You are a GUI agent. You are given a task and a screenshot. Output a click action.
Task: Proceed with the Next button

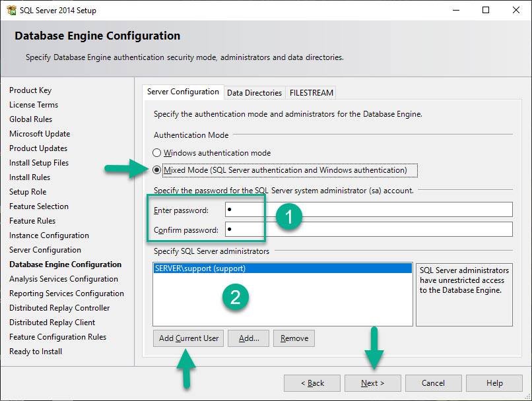click(x=372, y=383)
